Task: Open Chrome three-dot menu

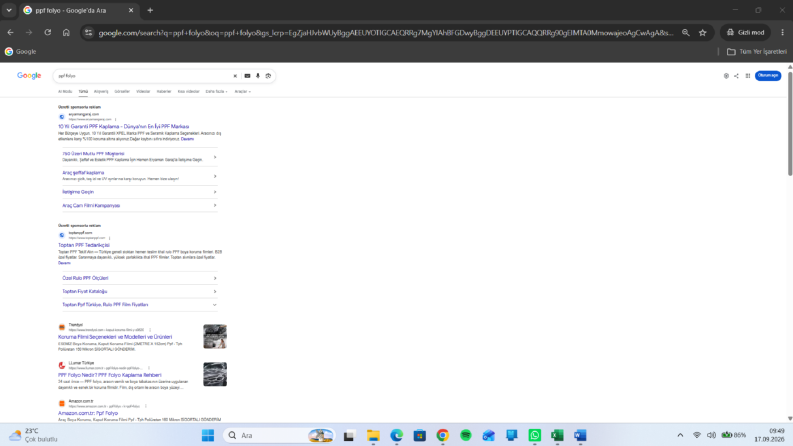Action: point(782,32)
